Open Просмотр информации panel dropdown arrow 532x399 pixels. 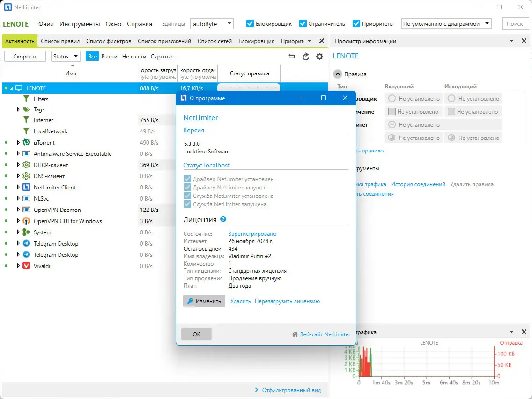tap(512, 41)
